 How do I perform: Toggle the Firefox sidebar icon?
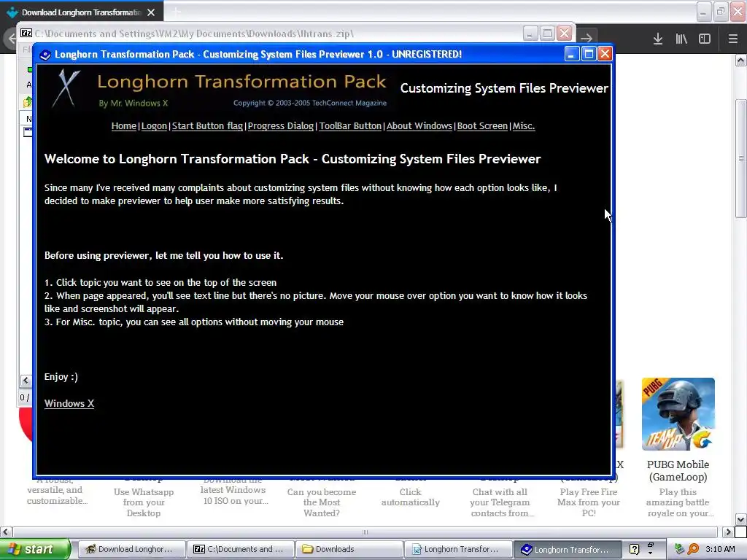[x=705, y=39]
